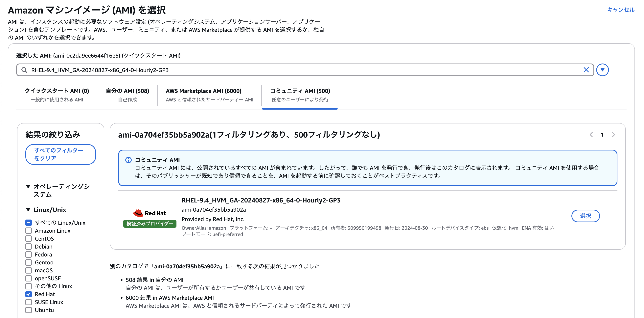Click 所有者: 309956199498 value
Viewport: 644px width, 318px height.
pos(356,228)
